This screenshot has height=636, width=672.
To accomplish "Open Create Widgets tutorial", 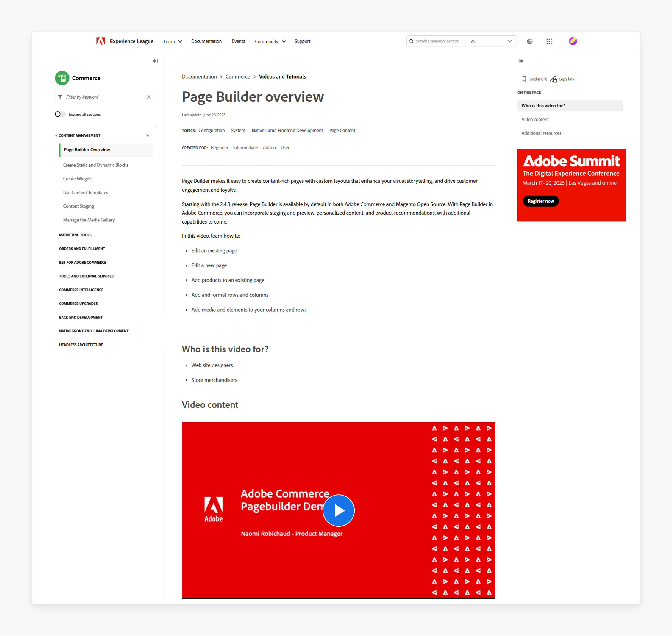I will pyautogui.click(x=78, y=179).
